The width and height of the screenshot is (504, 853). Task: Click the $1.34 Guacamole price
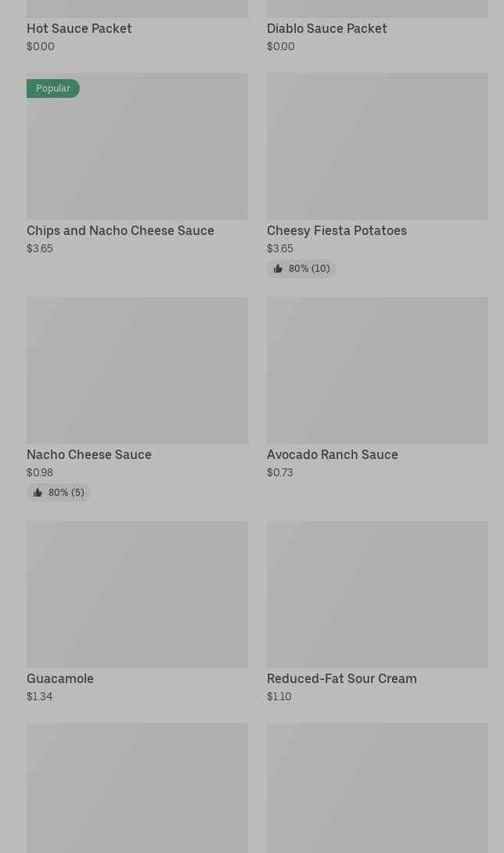pos(40,696)
